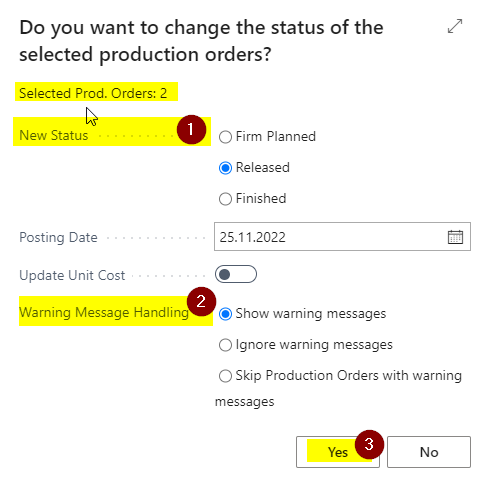Viewport: 493px width, 486px height.
Task: Click the red annotation badge numbered 3
Action: point(369,444)
